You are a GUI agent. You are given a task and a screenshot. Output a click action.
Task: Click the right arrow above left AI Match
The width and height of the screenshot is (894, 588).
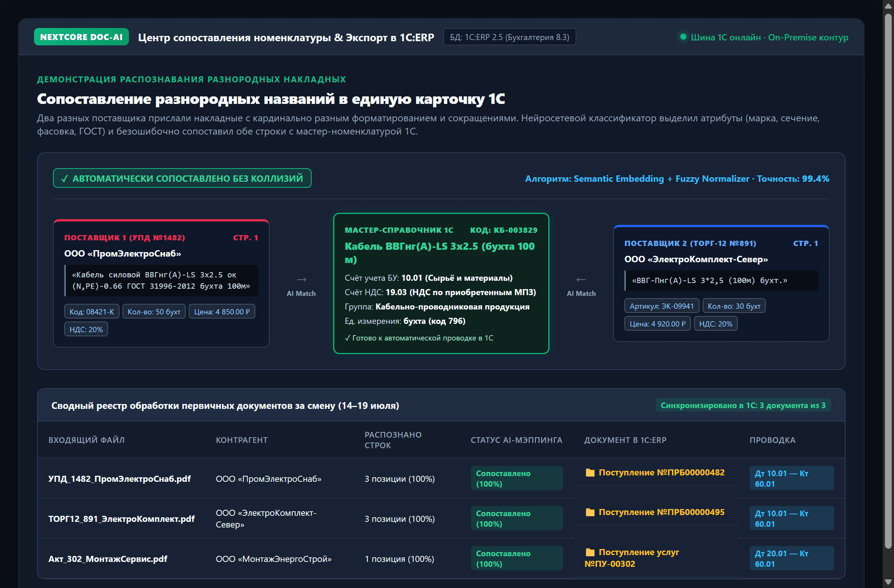(301, 280)
